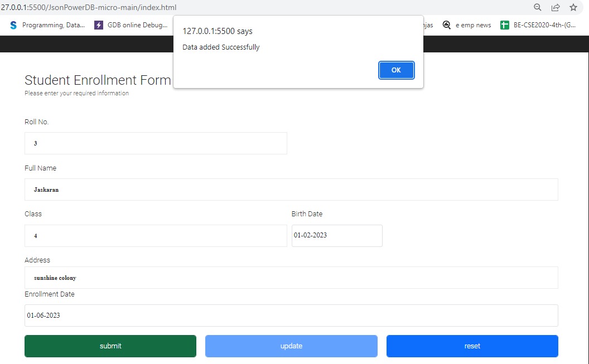Click the 'Data added Successfully' message text
The image size is (589, 364).
(x=221, y=47)
